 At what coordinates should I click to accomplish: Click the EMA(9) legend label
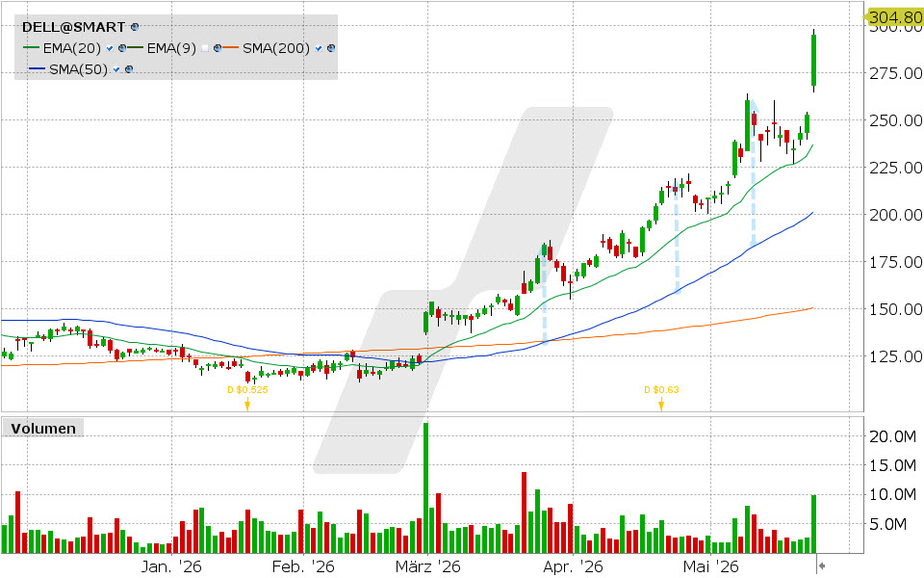click(171, 48)
